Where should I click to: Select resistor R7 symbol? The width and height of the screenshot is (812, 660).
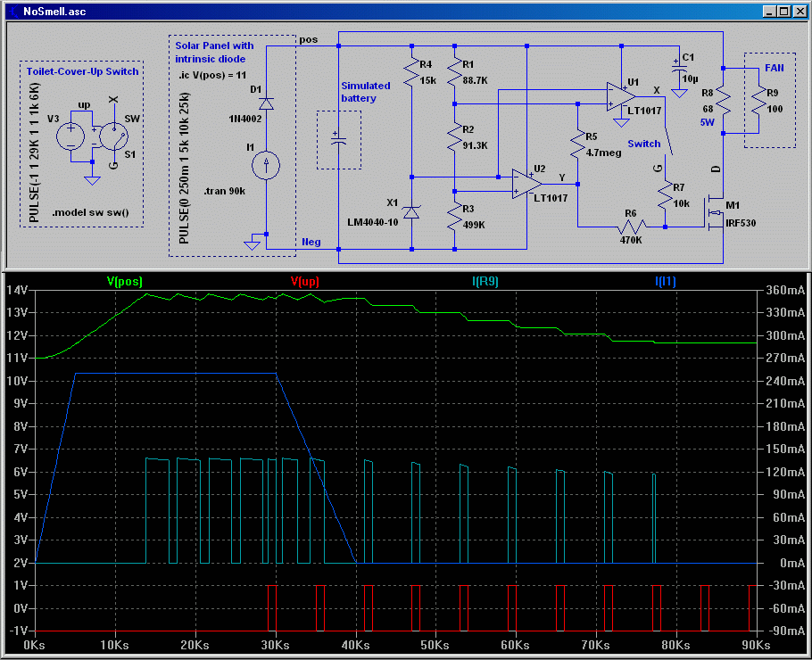click(665, 195)
